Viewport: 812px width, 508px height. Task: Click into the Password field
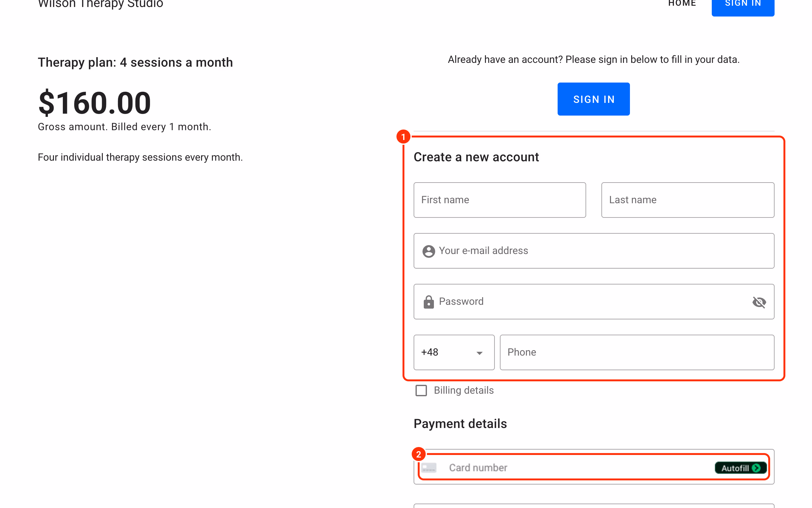coord(594,301)
